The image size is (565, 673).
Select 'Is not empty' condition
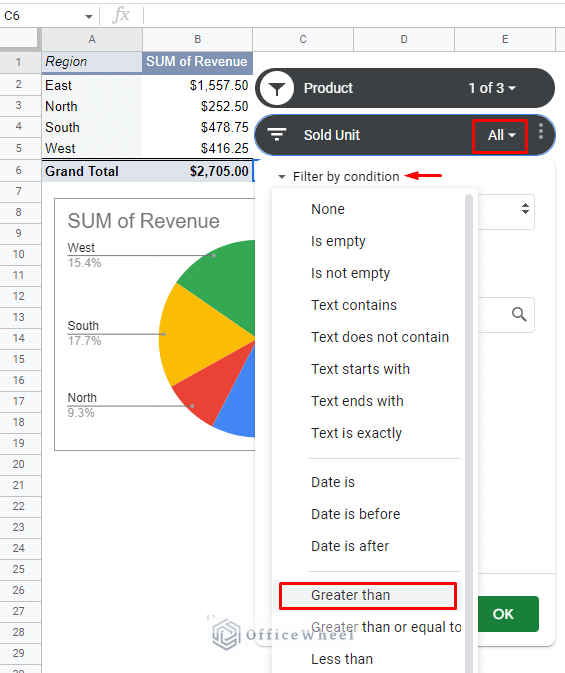(350, 273)
